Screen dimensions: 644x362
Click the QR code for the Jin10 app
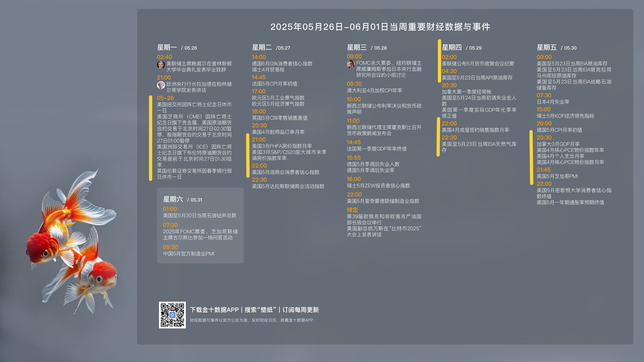[x=172, y=315]
